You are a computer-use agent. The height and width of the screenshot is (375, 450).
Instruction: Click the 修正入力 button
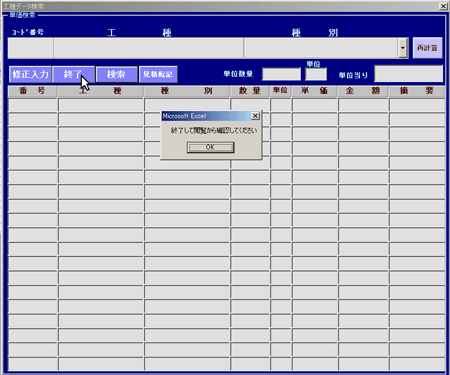coord(30,74)
